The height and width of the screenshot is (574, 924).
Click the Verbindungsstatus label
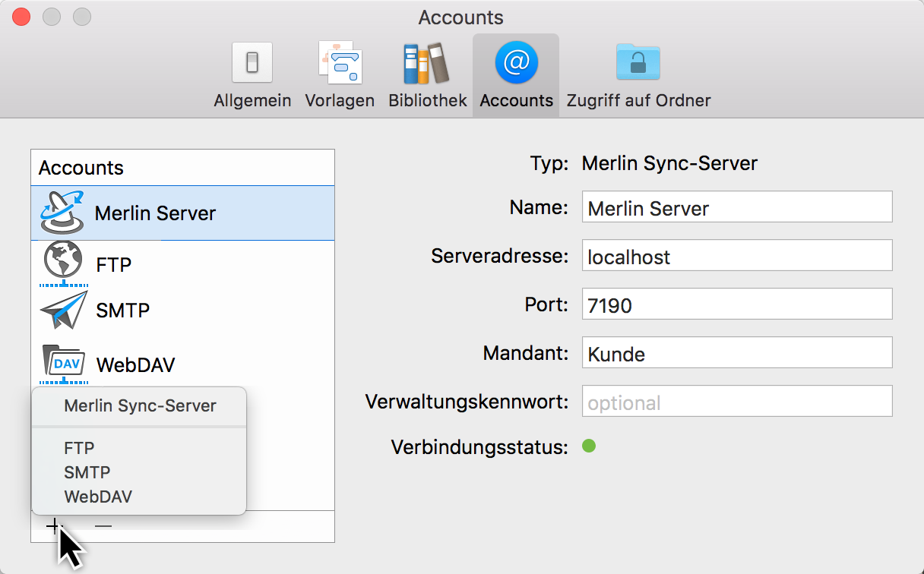click(x=479, y=447)
